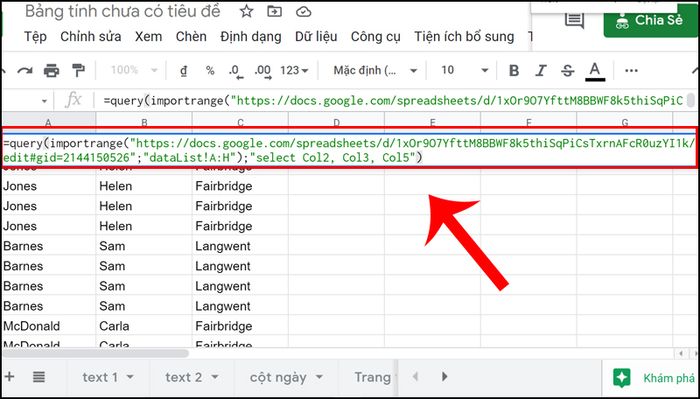The image size is (700, 399).
Task: Increase decimal places
Action: click(x=262, y=71)
